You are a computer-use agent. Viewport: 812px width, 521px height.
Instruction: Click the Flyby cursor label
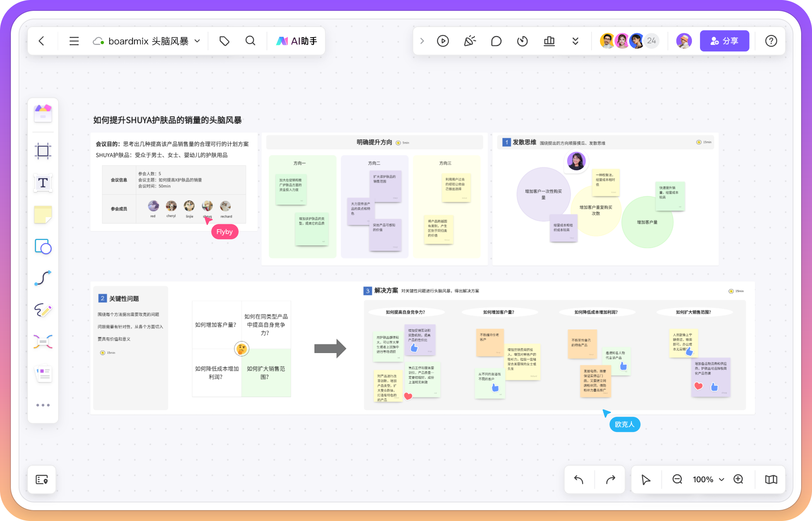point(225,232)
